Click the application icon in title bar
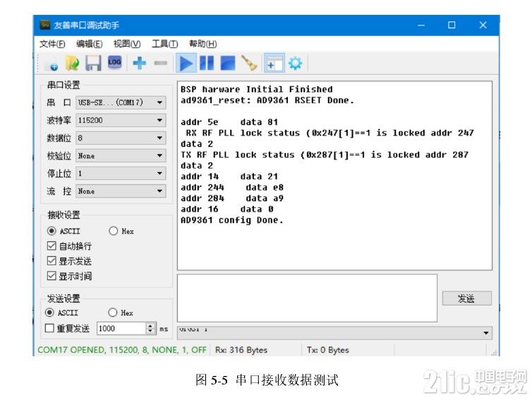 (x=44, y=25)
